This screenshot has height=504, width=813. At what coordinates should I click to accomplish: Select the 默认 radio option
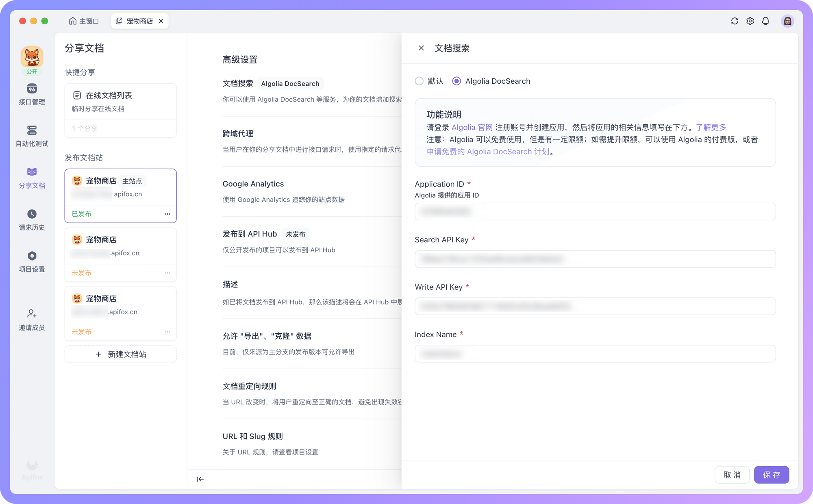pos(419,81)
